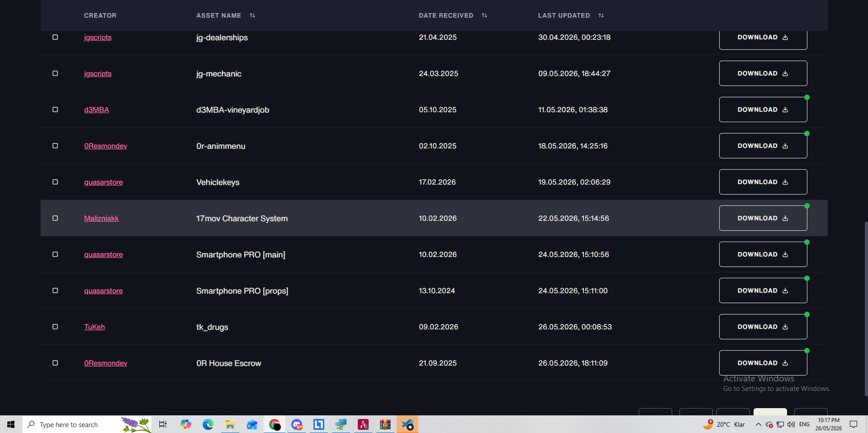Open Task View from the taskbar
Screen dimensions: 868x433
pyautogui.click(x=163, y=424)
